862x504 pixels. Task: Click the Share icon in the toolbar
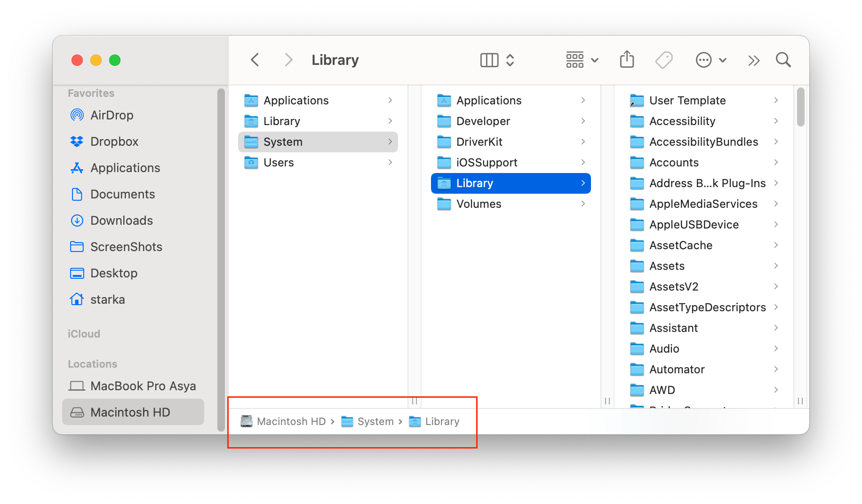[x=627, y=60]
